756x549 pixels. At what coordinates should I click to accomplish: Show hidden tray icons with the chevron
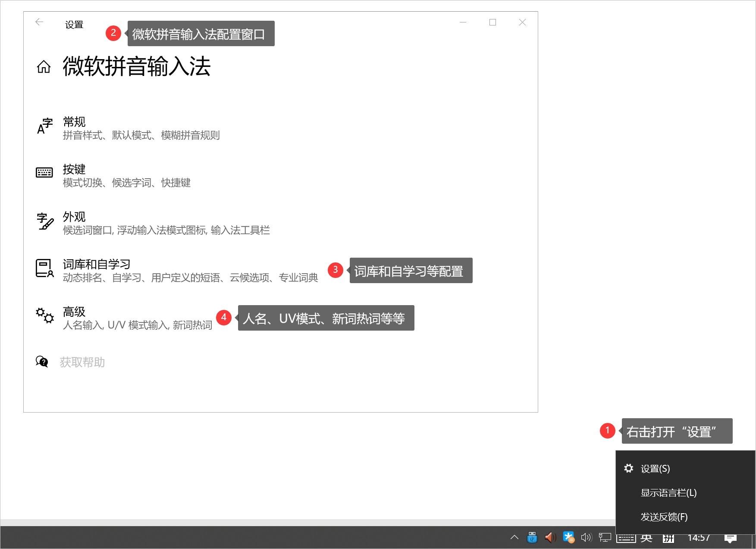(x=514, y=537)
